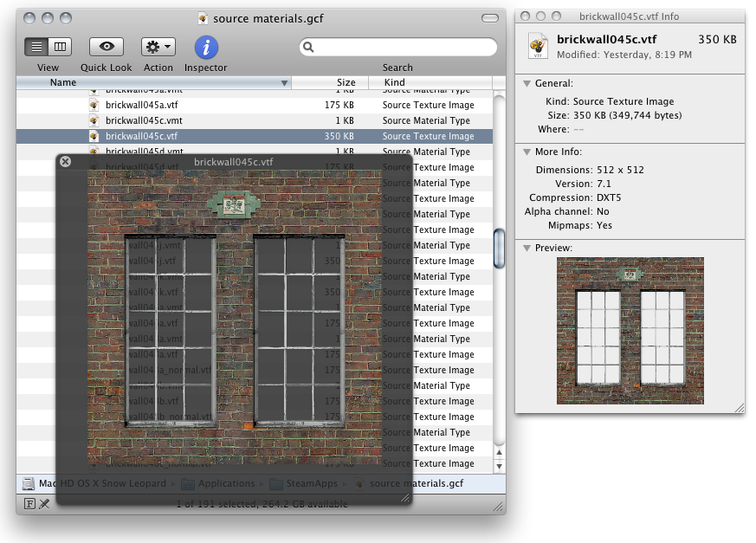Click the Info window resize grip icon
Screen dimensions: 756x543
740,409
